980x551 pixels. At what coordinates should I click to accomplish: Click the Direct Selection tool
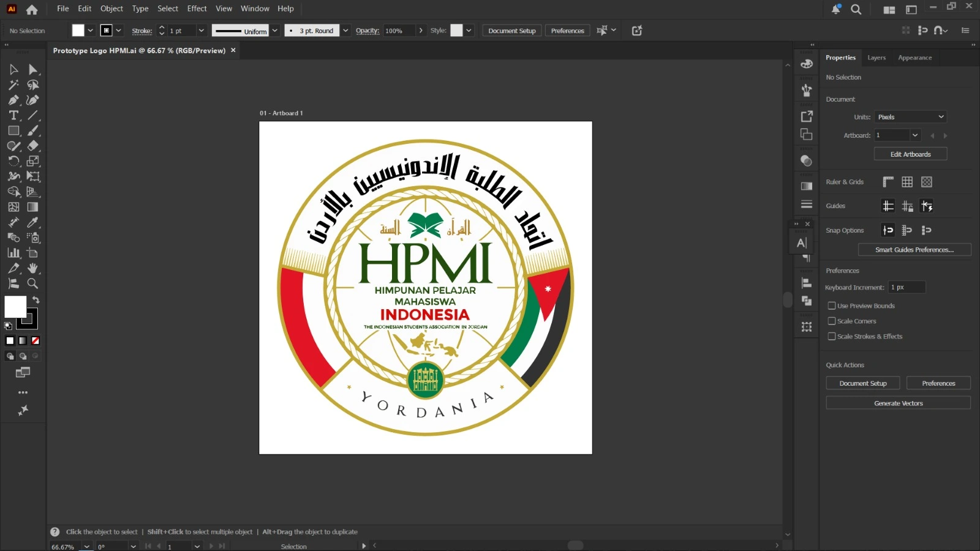tap(33, 69)
